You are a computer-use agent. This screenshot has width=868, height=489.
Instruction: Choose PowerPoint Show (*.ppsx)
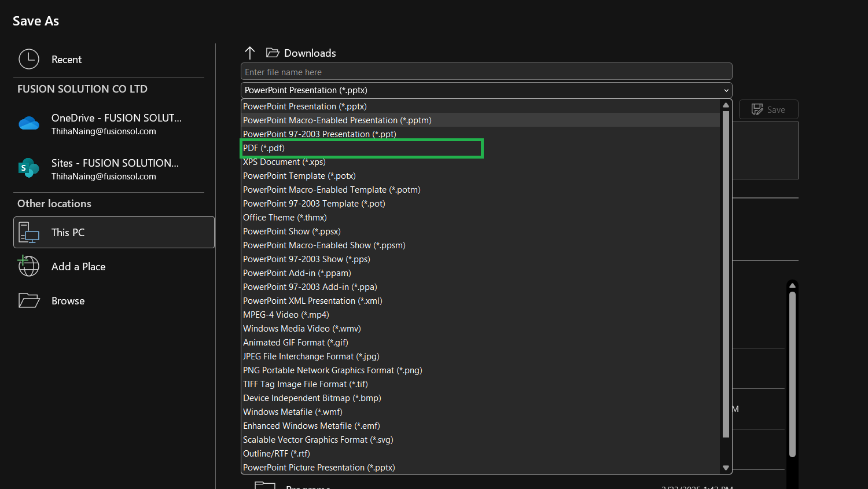coord(481,231)
